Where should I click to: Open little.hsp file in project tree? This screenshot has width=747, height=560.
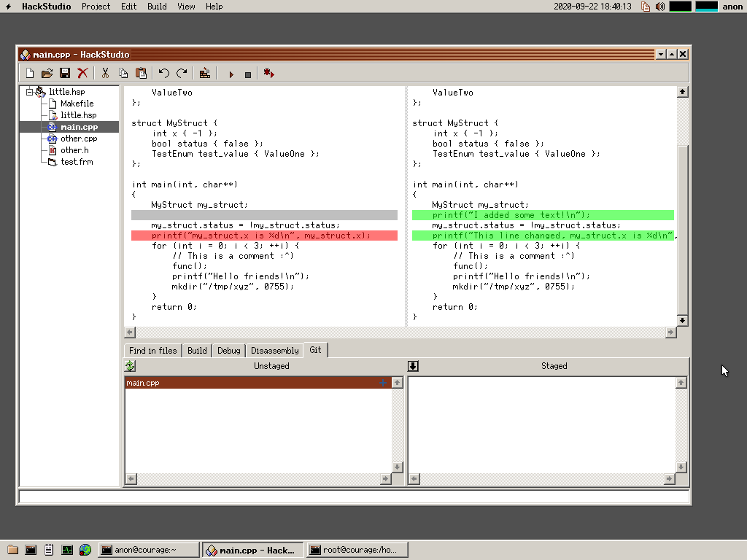click(78, 114)
